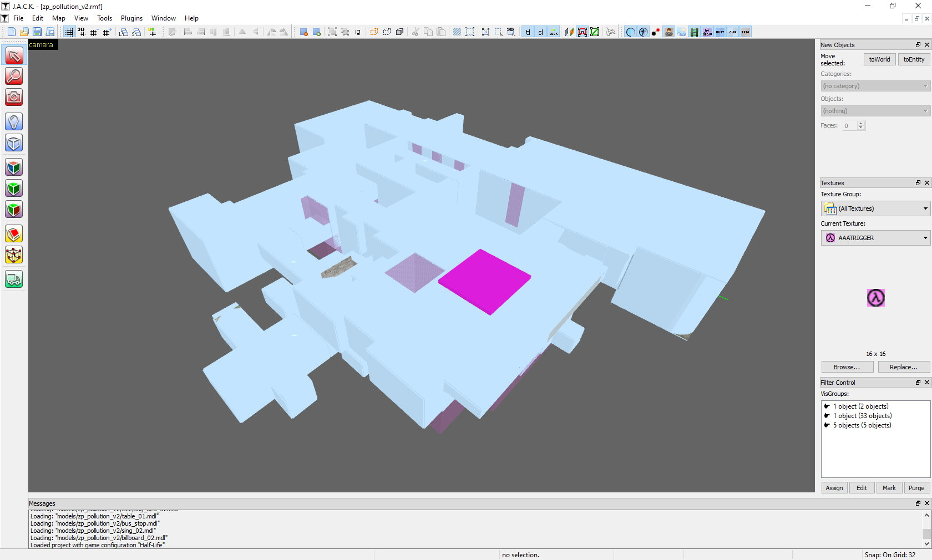Open the Current Texture AAATRIGGER dropdown
Image resolution: width=932 pixels, height=560 pixels.
point(875,238)
